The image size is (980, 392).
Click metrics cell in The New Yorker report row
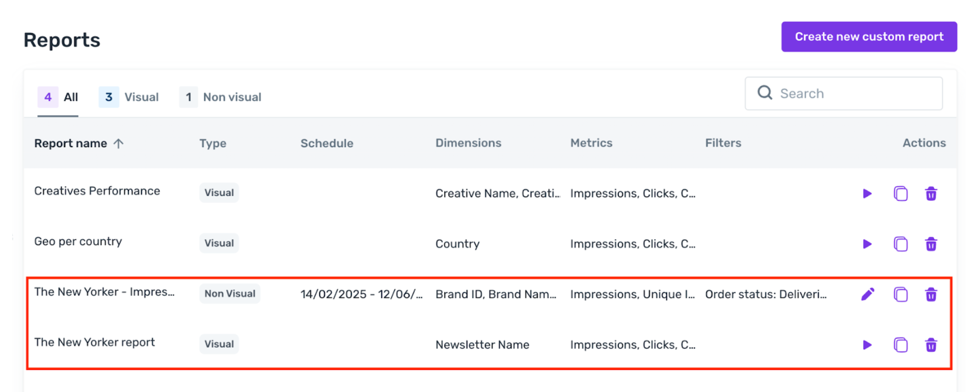(x=633, y=345)
